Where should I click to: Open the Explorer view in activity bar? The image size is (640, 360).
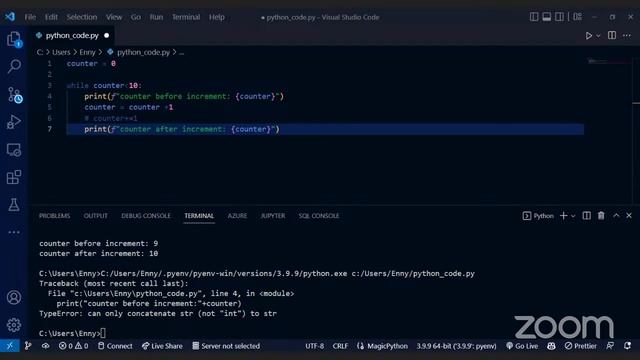click(x=14, y=39)
